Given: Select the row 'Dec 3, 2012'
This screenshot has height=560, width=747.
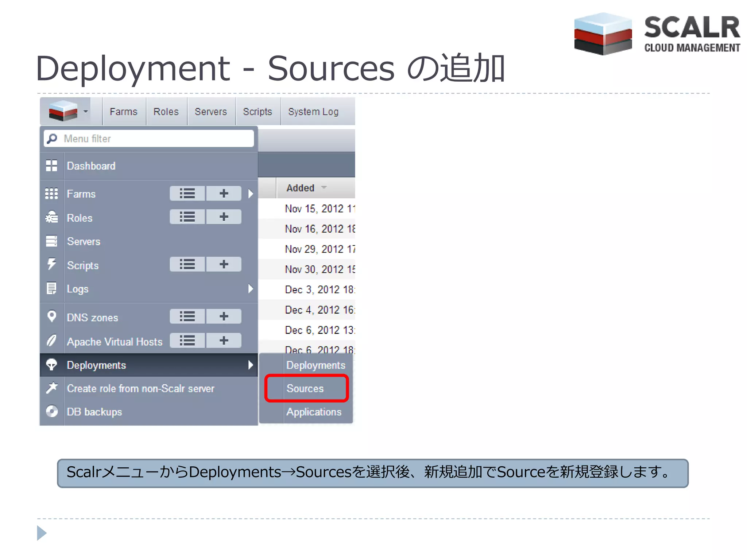Looking at the screenshot, I should pyautogui.click(x=307, y=289).
